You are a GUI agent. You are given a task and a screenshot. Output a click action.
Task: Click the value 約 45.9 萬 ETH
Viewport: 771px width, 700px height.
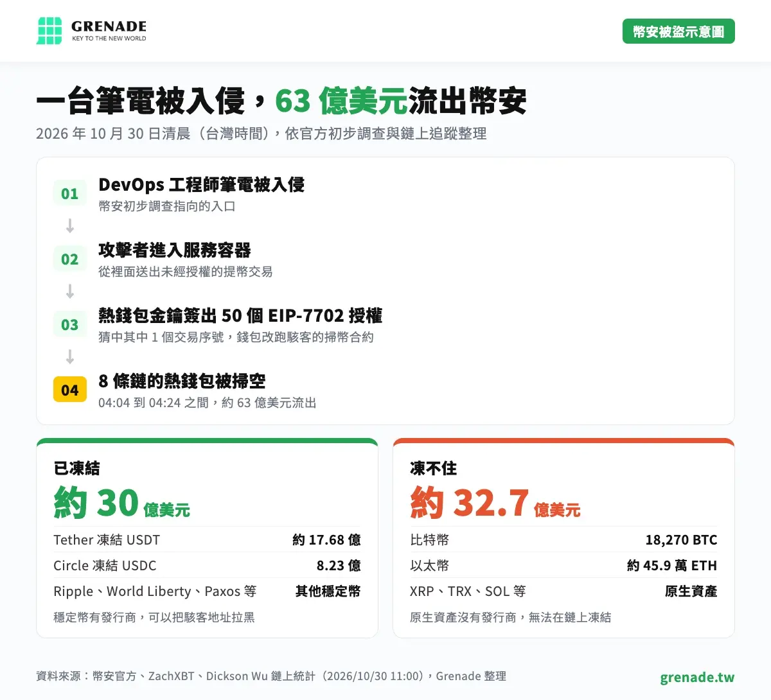[672, 566]
